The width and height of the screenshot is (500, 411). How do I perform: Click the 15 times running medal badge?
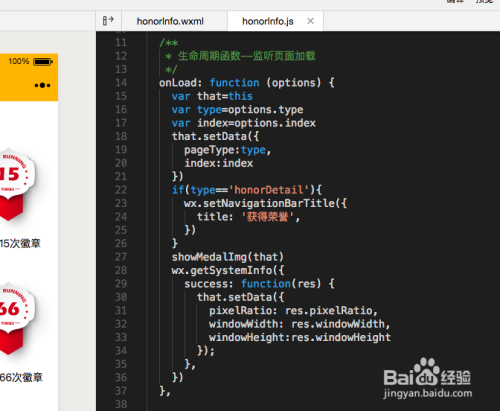[x=15, y=184]
